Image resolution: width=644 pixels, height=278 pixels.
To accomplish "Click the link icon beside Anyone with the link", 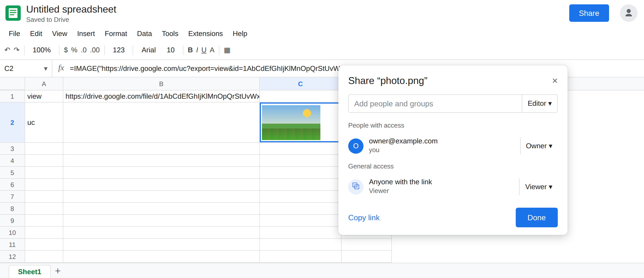I will [x=356, y=187].
